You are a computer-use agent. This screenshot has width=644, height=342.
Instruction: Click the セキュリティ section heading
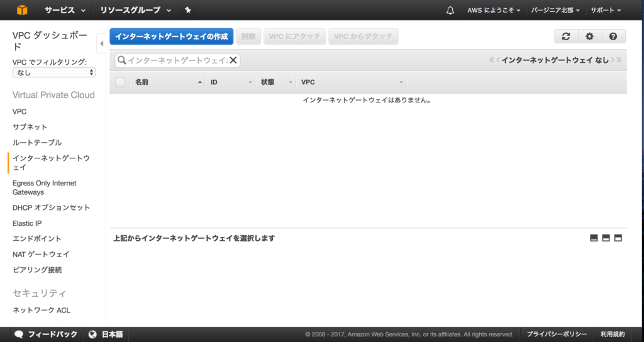point(39,293)
